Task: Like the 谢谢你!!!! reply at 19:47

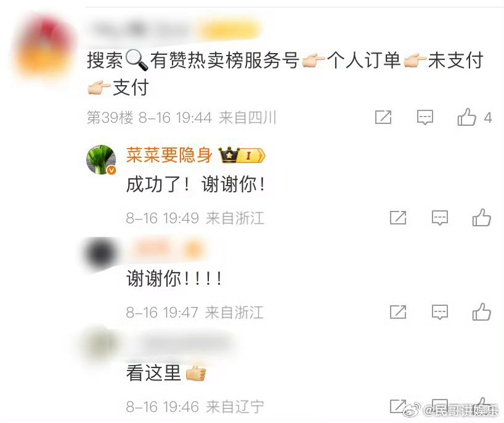Action: point(481,312)
